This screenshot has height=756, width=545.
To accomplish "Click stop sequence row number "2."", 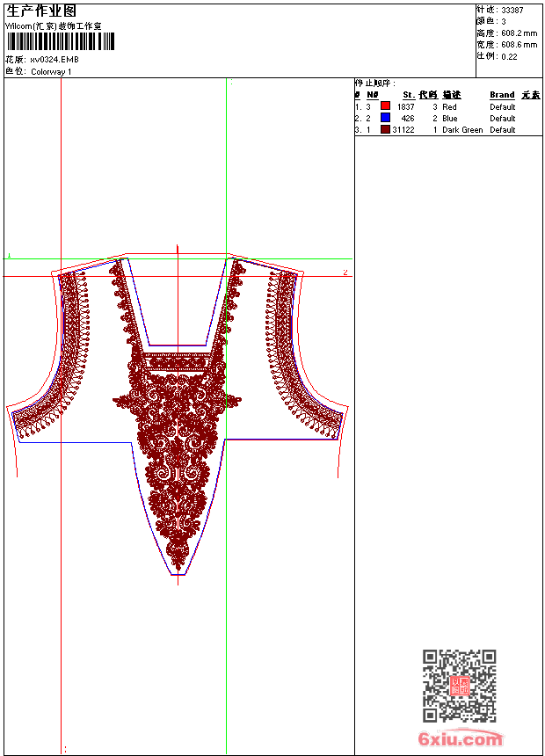I will pos(358,119).
